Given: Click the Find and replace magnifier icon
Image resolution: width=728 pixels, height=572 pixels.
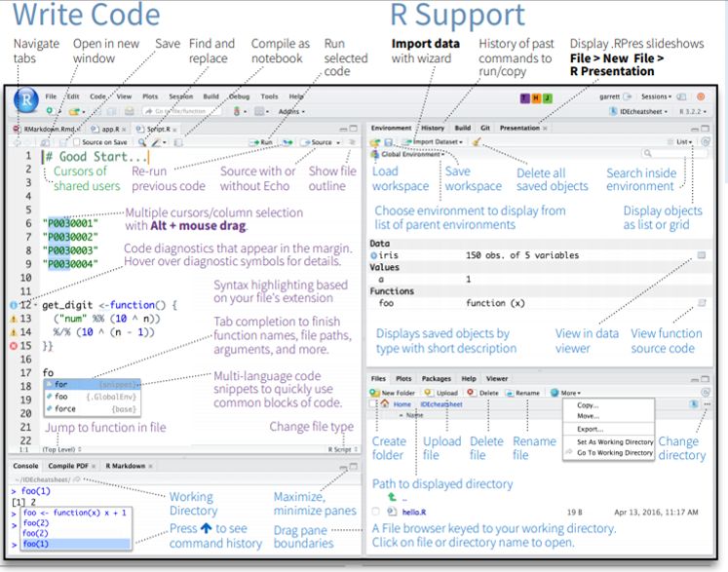Looking at the screenshot, I should pos(142,142).
